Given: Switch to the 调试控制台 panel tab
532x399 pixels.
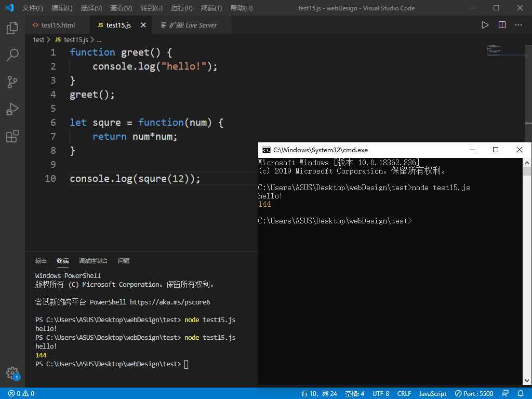Looking at the screenshot, I should [93, 261].
